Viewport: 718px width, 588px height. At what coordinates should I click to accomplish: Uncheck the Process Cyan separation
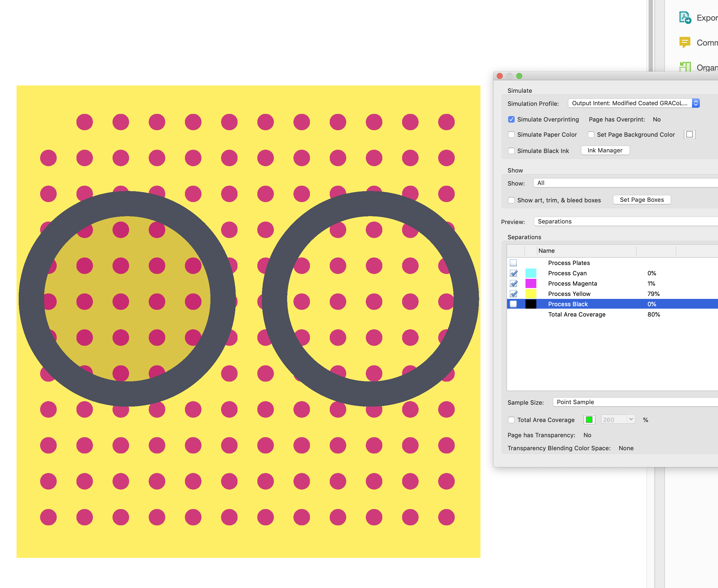pos(514,273)
